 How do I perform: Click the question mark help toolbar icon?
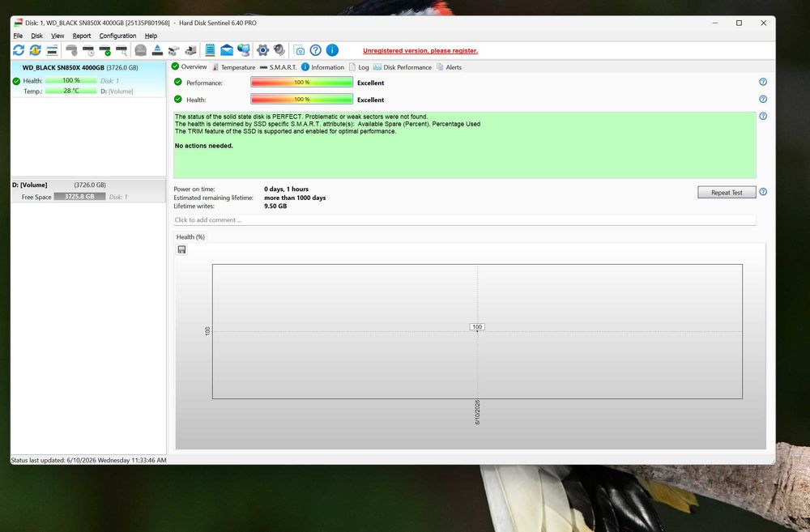click(316, 50)
